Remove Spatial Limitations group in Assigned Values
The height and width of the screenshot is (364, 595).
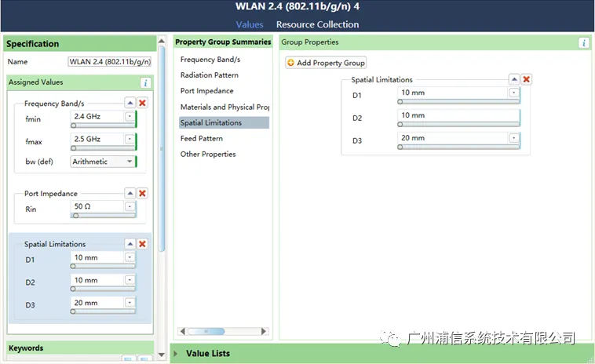142,244
